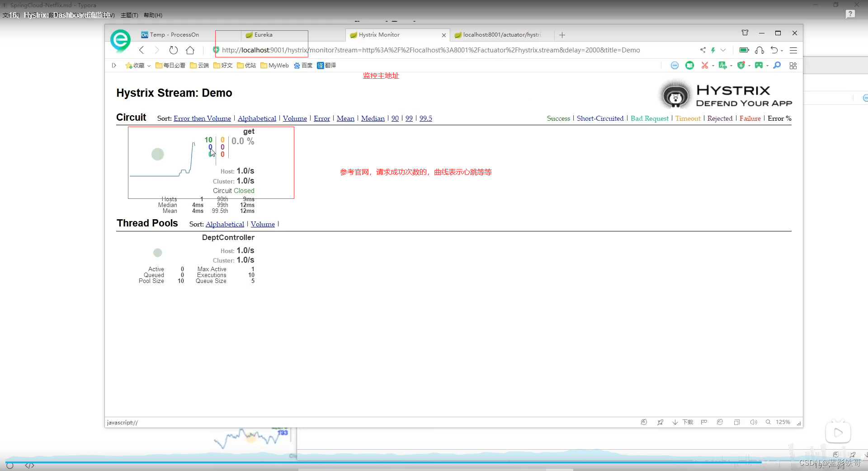The image size is (868, 471).
Task: Open a new tab with the plus button
Action: coord(562,35)
